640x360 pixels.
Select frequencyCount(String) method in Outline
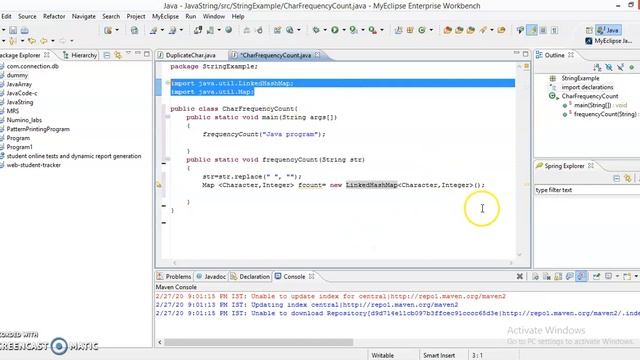pos(605,114)
